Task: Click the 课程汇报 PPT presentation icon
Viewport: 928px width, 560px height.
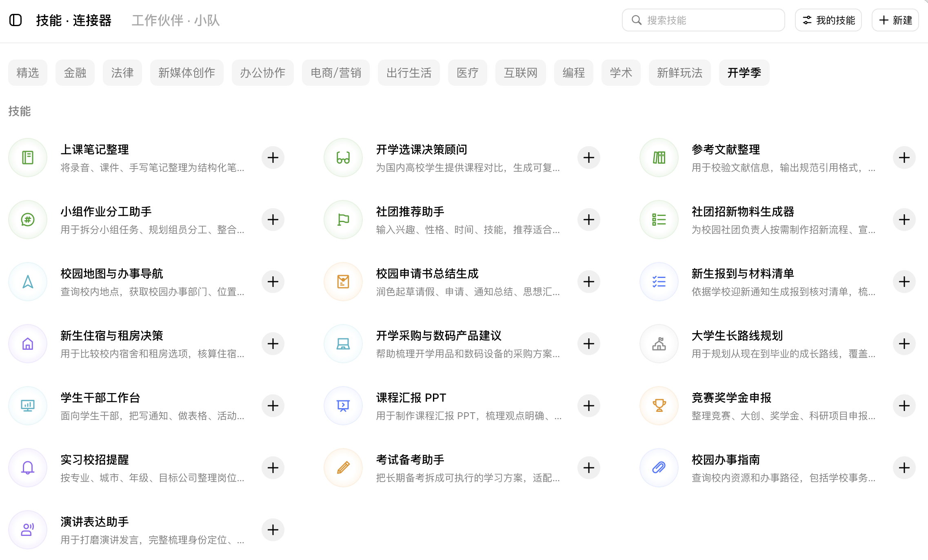Action: click(x=343, y=406)
